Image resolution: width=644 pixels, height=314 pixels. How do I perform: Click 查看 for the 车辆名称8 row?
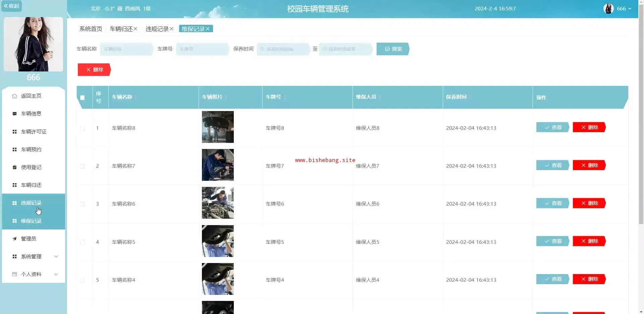pyautogui.click(x=553, y=127)
